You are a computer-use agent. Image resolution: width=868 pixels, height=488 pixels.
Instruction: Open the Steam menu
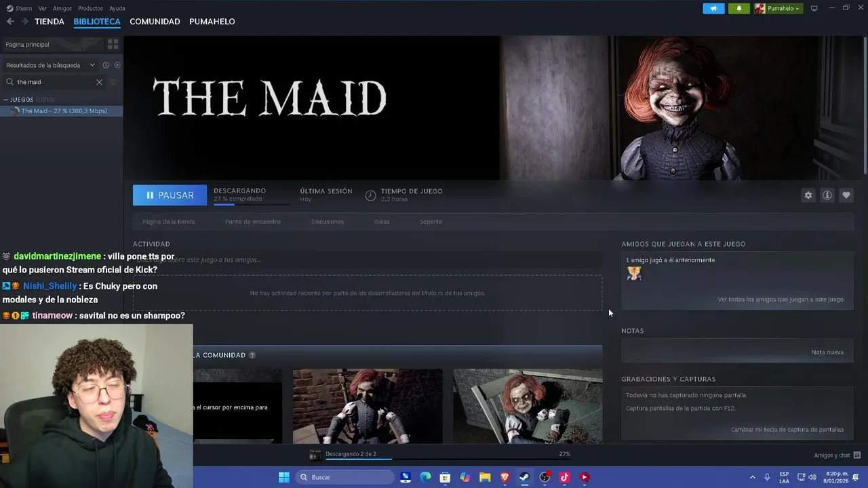coord(20,8)
